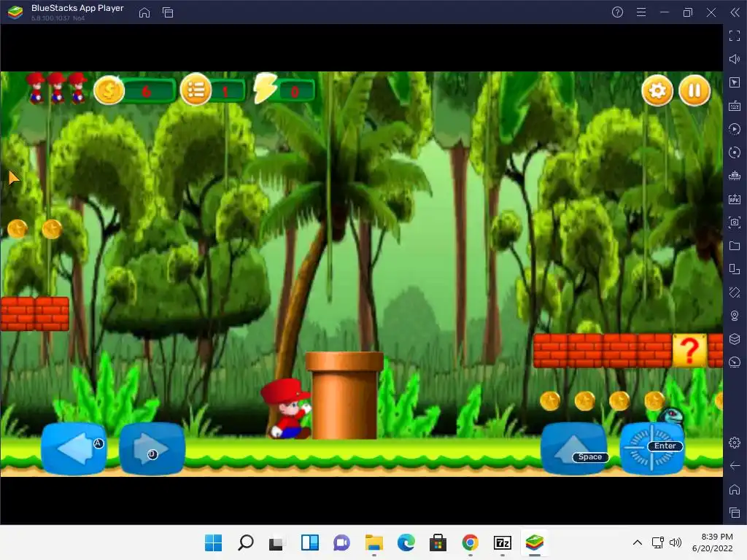
Task: Open the set location pin icon
Action: pos(735,316)
